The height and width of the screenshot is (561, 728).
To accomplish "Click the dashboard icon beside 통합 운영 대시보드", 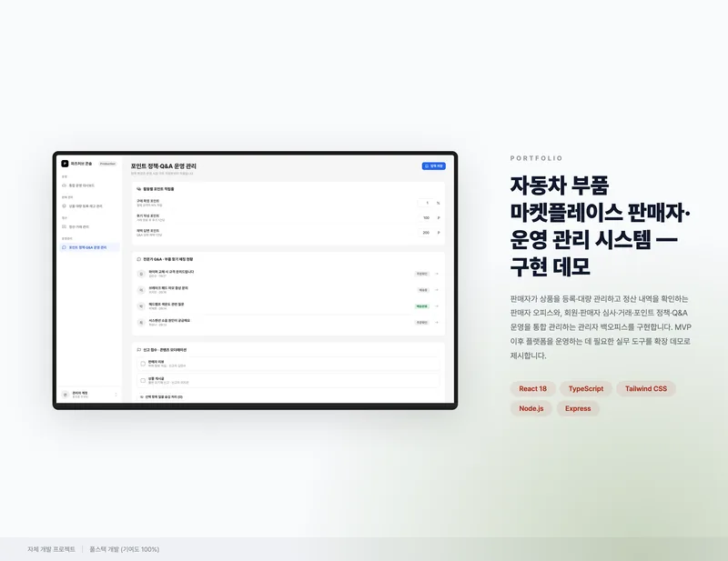I will 64,185.
